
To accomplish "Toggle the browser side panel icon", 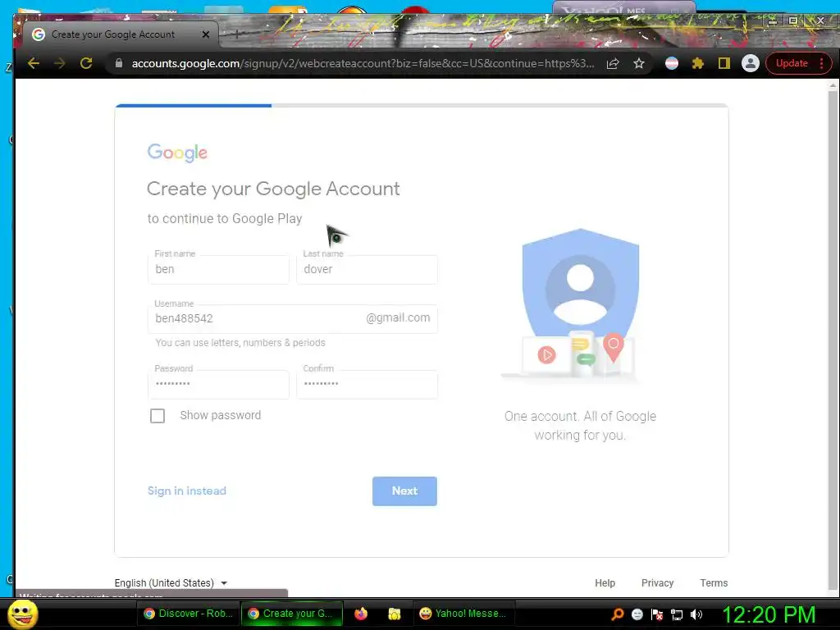I will (x=724, y=63).
